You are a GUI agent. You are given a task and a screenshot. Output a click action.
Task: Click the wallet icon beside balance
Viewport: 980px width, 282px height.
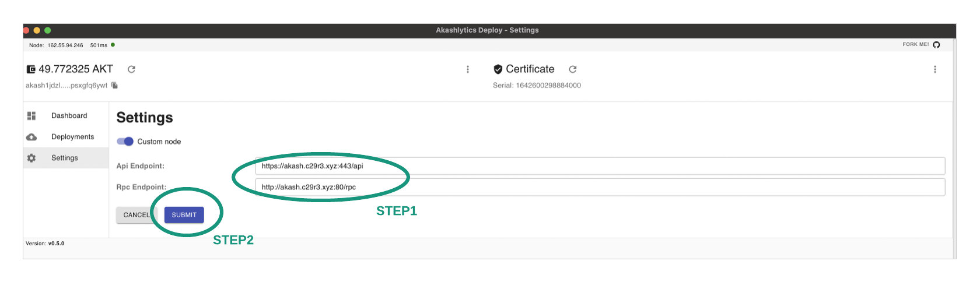point(31,69)
